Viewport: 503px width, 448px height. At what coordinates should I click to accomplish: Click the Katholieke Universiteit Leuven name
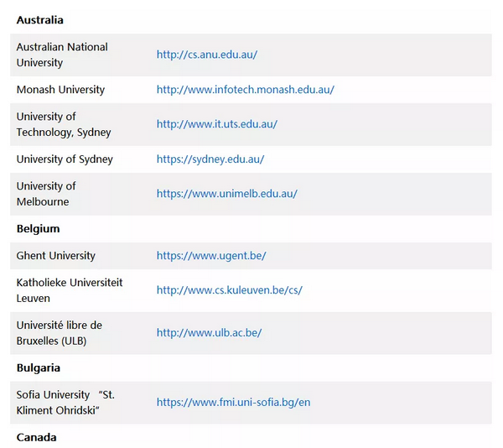[70, 291]
